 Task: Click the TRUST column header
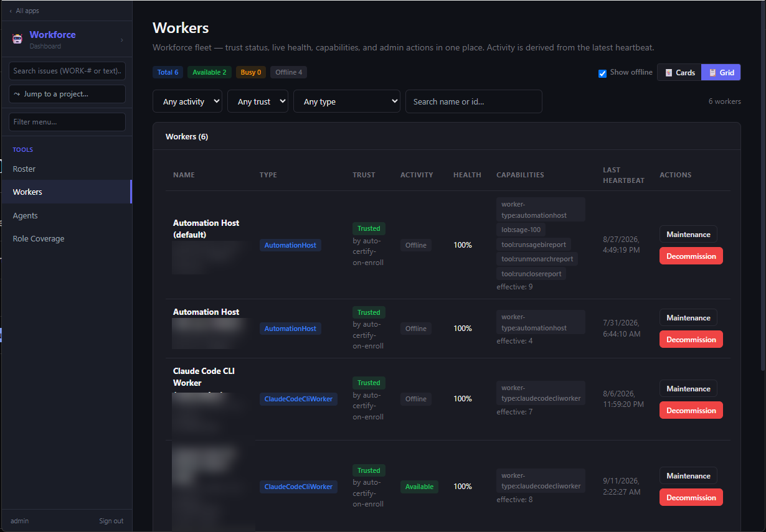(364, 175)
